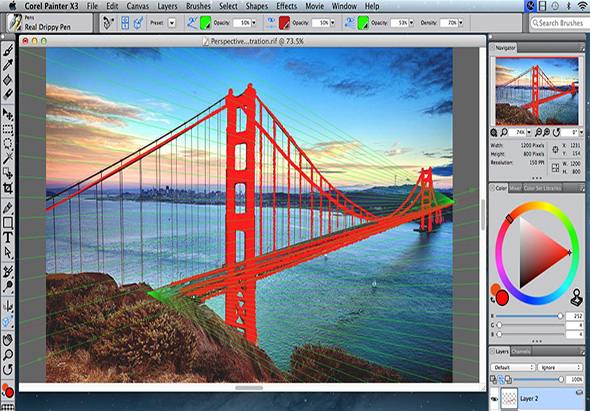Viewport: 590px width, 411px height.
Task: Switch to the Color Set Libraries tab
Action: (542, 188)
